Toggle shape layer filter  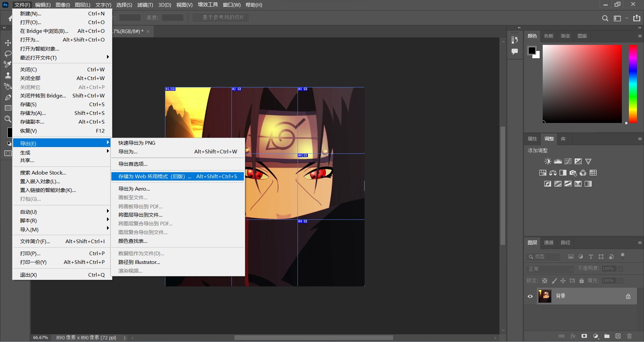(601, 257)
